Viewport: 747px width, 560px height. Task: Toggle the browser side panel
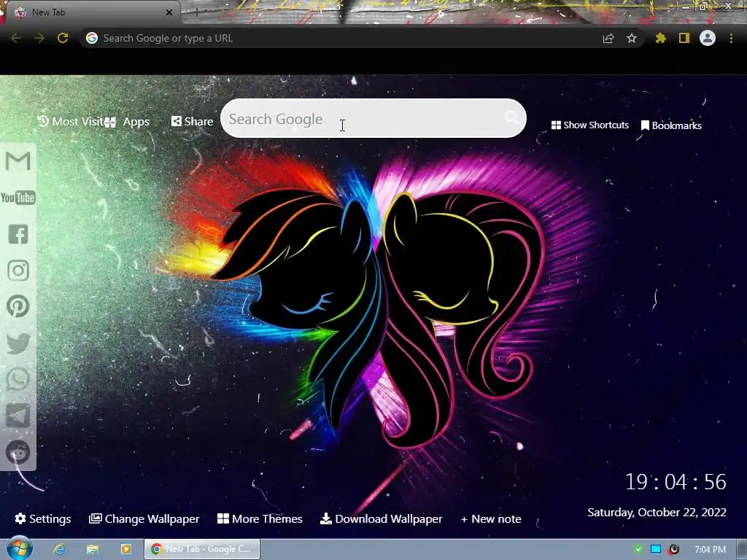(x=684, y=38)
